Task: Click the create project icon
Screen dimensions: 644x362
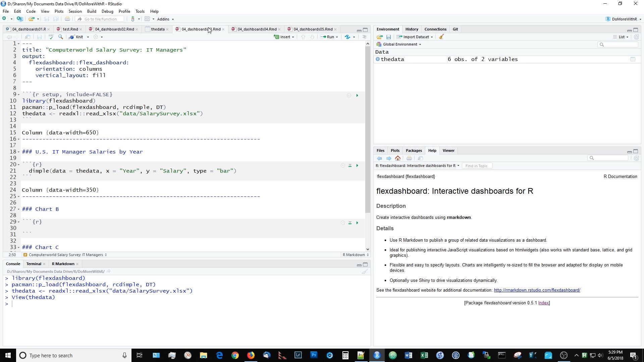Action: tap(20, 19)
